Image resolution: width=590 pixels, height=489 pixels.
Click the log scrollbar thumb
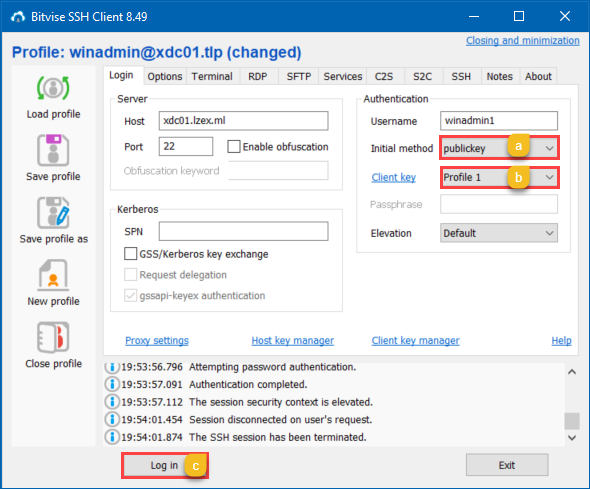point(572,421)
